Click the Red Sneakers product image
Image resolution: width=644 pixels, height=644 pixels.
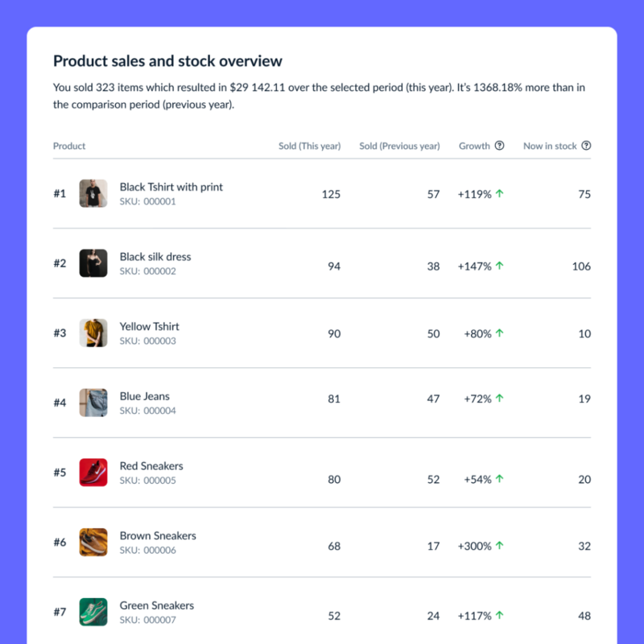93,473
